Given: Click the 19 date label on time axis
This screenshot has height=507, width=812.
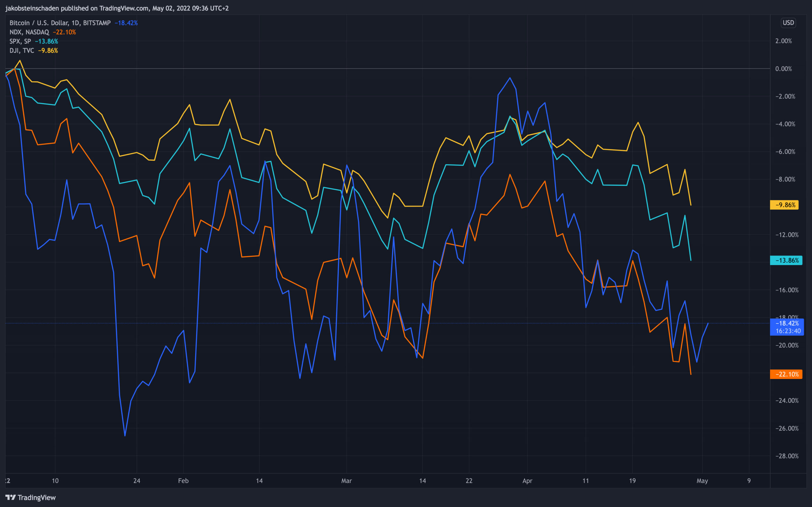Looking at the screenshot, I should tap(632, 481).
